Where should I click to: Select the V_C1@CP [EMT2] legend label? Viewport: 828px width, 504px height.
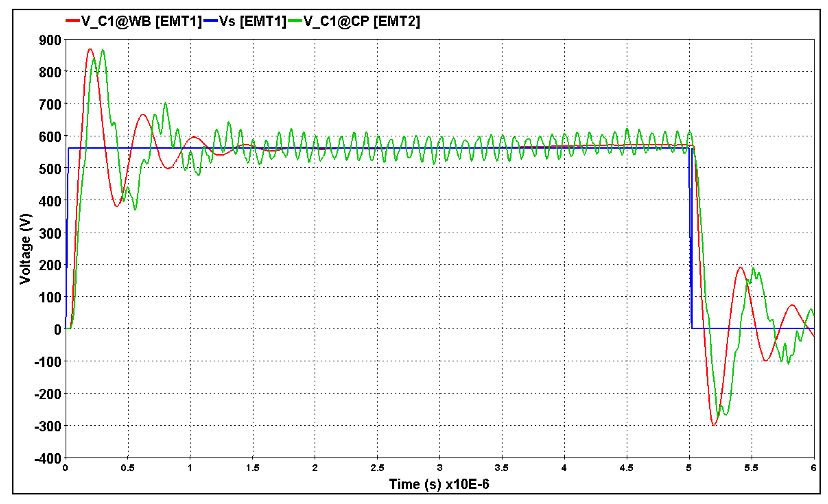click(x=362, y=21)
